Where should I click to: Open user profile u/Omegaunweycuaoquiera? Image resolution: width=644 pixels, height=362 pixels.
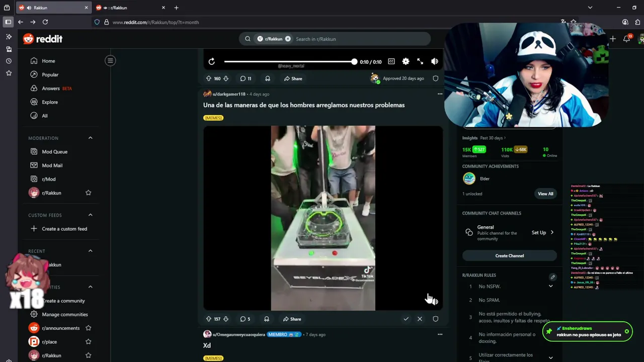tap(238, 334)
